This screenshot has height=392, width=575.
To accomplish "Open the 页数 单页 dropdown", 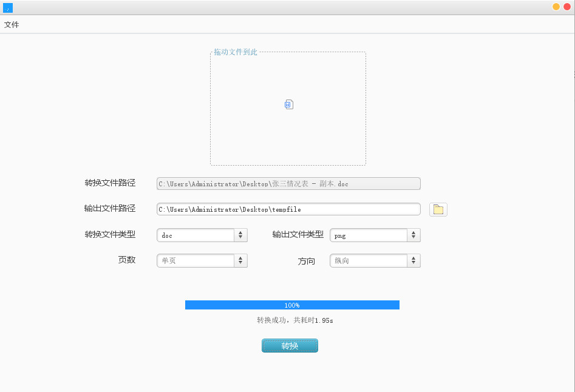I will 202,260.
